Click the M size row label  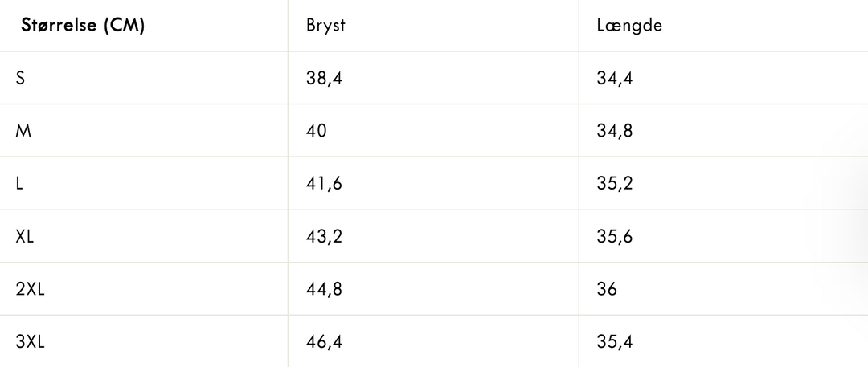point(23,131)
